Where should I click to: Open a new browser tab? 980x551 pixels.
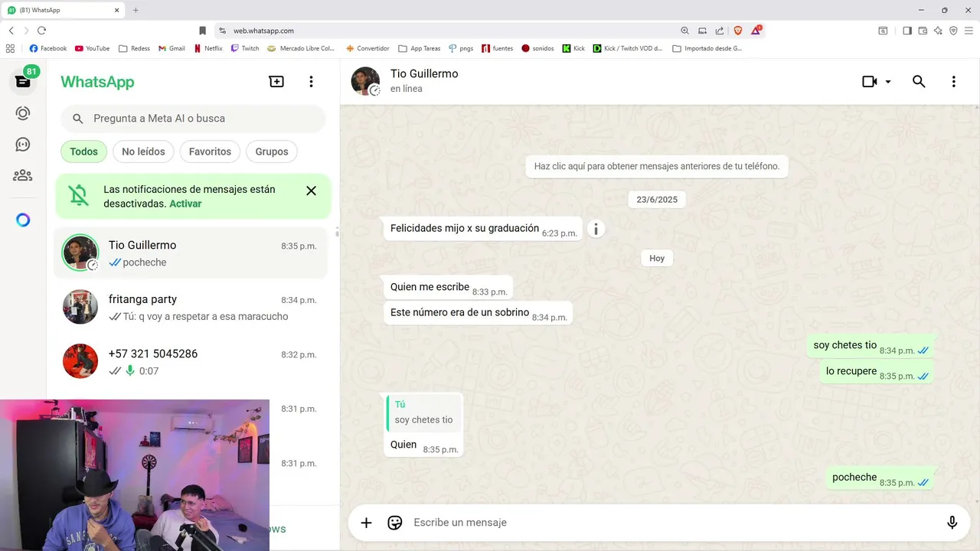click(x=136, y=10)
